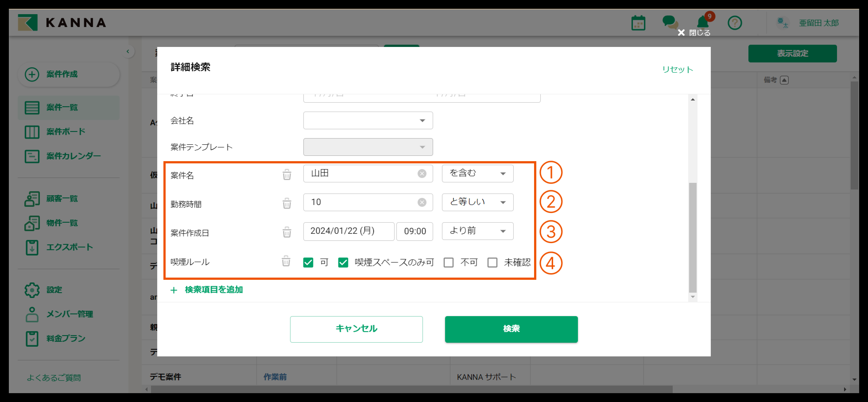The image size is (868, 402).
Task: Clear the 勤務時間 value 10
Action: pyautogui.click(x=422, y=202)
